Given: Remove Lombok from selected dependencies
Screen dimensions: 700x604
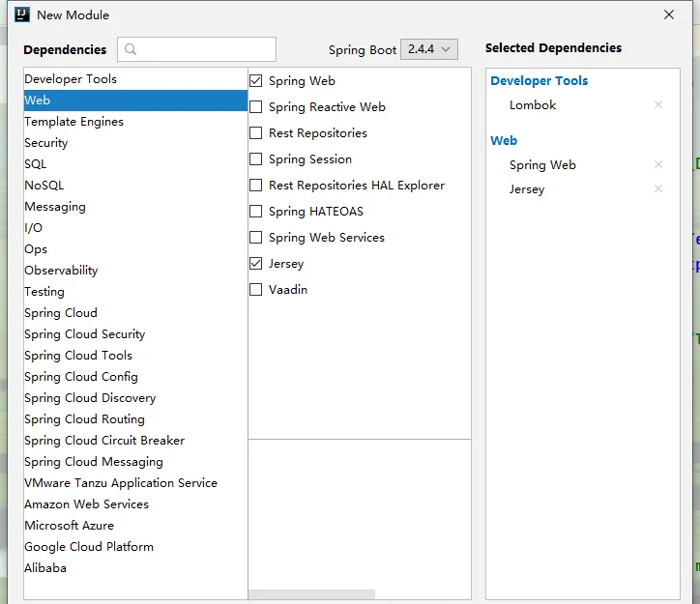Looking at the screenshot, I should [658, 104].
